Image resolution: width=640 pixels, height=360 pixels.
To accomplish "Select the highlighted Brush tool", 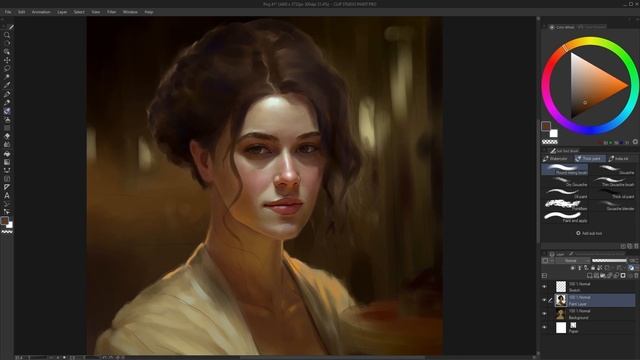I will [7, 111].
